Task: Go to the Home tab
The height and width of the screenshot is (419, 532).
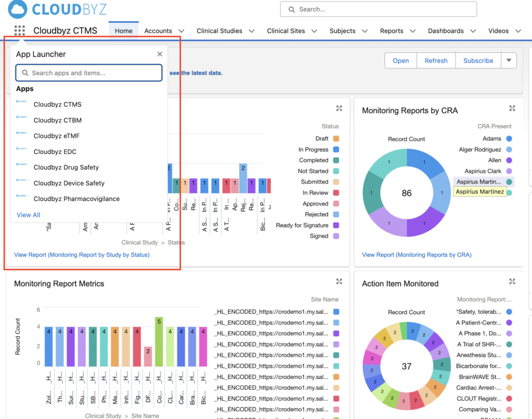Action: [124, 31]
